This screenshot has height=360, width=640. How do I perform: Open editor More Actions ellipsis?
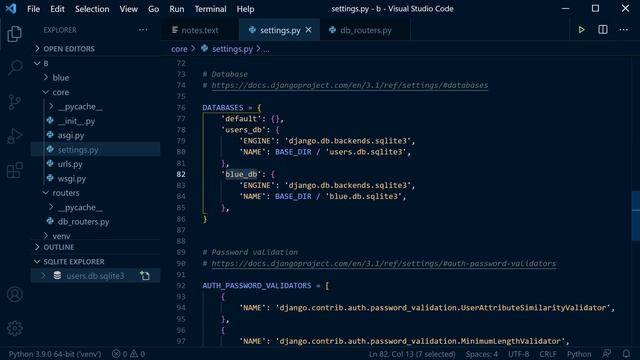623,30
